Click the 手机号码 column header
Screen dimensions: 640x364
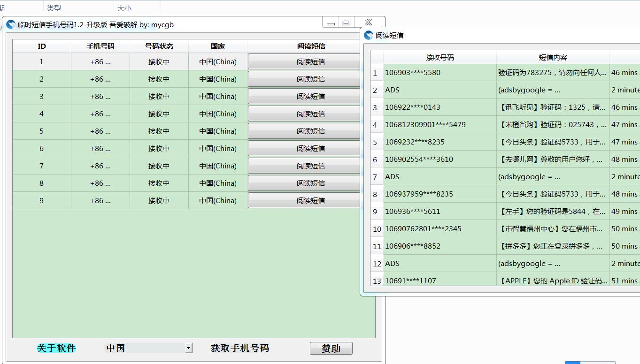100,46
